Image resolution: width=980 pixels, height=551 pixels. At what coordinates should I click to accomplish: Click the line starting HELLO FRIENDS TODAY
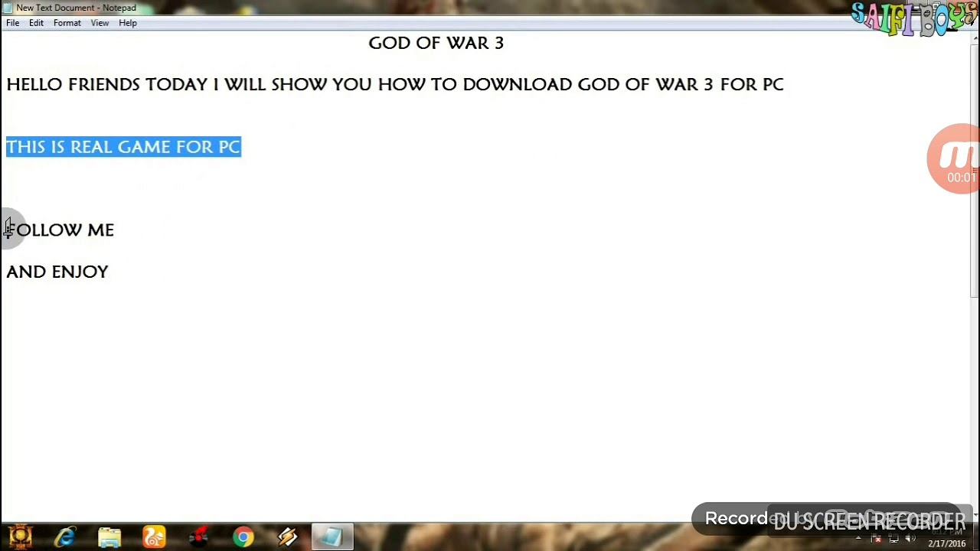point(395,84)
